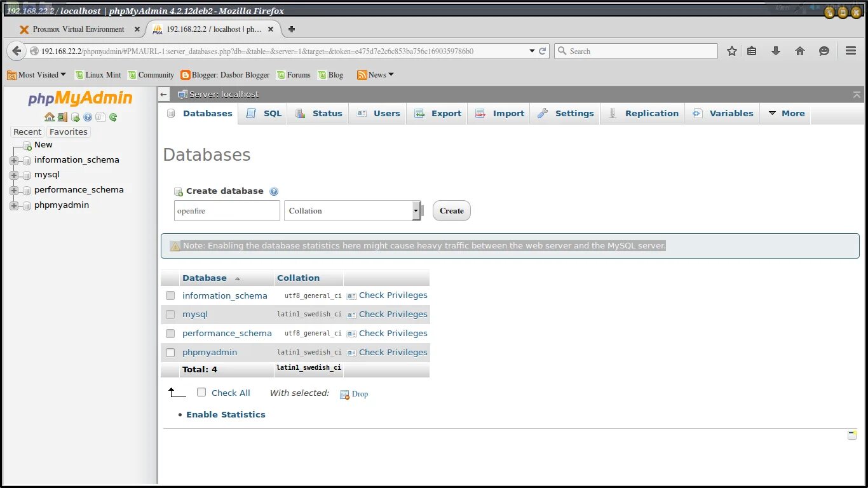Open the Enable Statistics link
The height and width of the screenshot is (488, 868).
click(x=226, y=414)
